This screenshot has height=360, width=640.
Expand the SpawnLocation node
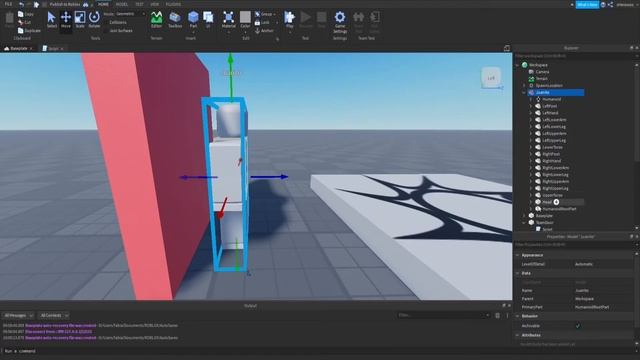click(524, 85)
